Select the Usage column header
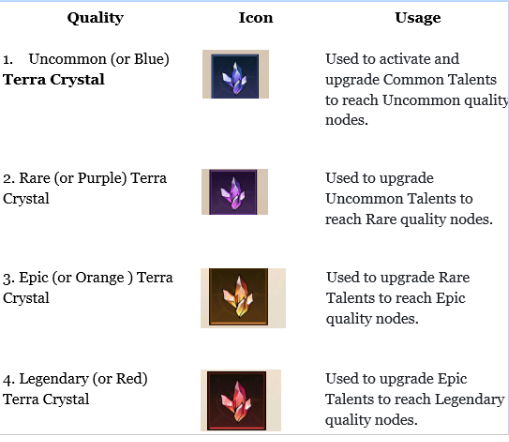The image size is (509, 442). (x=418, y=18)
